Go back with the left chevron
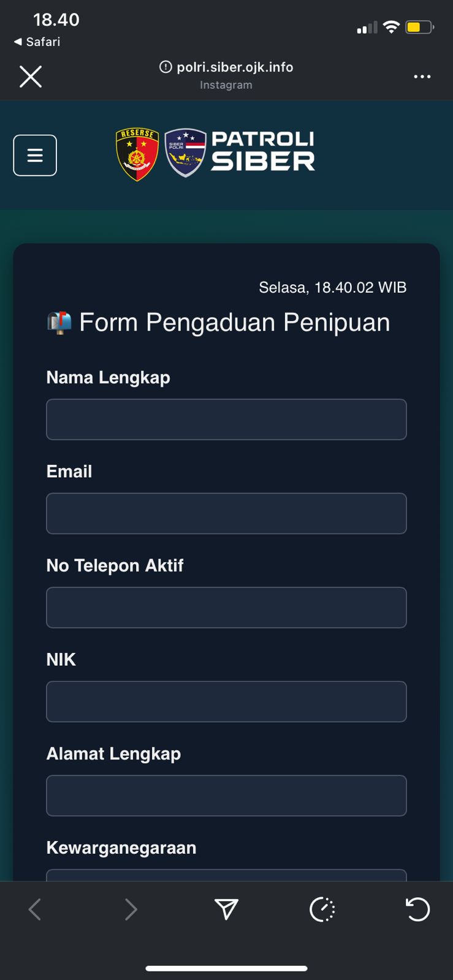The width and height of the screenshot is (453, 980). 35,910
